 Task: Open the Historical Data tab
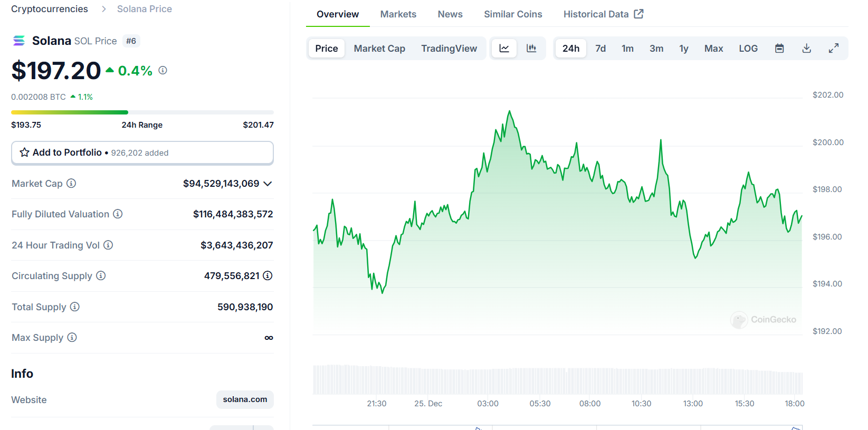[603, 14]
